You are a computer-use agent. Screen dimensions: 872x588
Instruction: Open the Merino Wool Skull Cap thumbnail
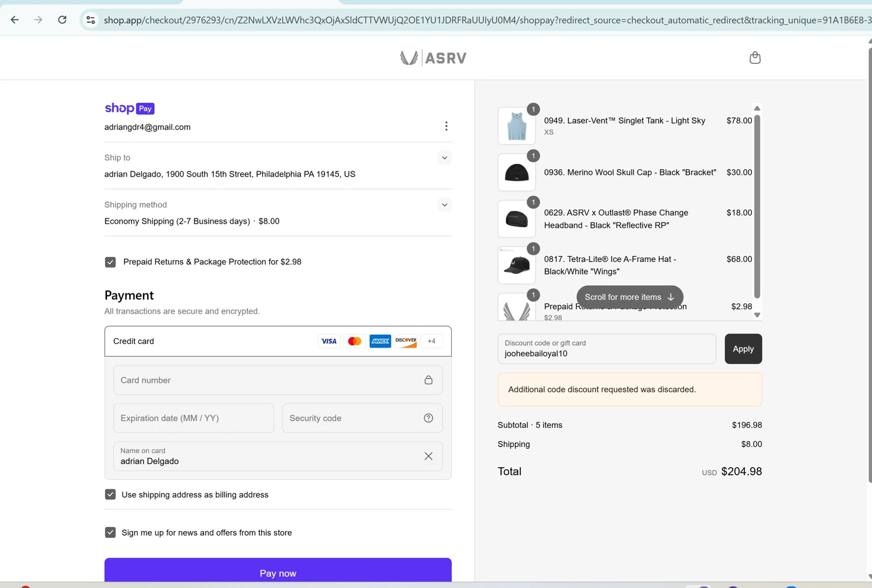coord(517,172)
